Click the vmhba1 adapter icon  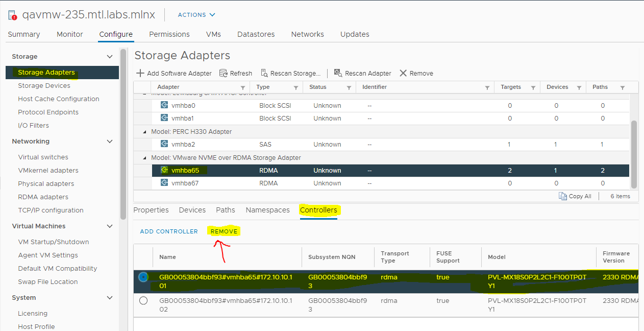pyautogui.click(x=164, y=117)
